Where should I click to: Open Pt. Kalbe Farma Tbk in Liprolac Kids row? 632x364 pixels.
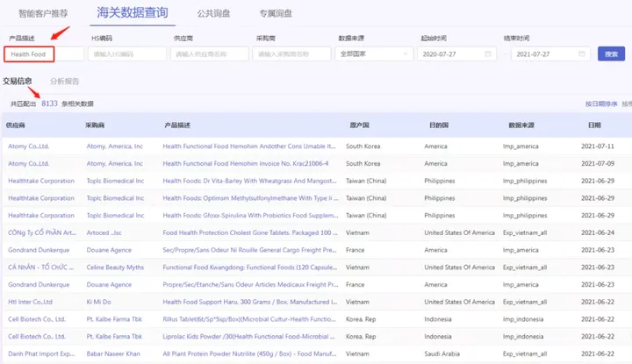click(x=114, y=337)
